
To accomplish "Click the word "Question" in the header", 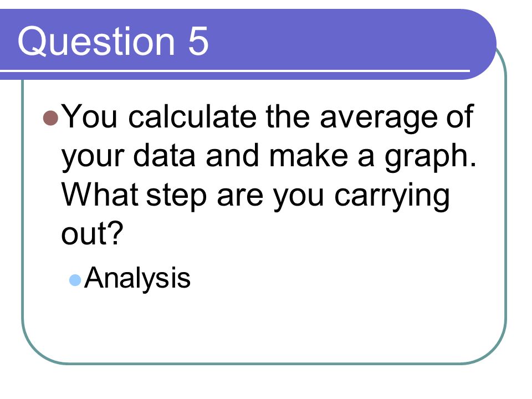I will point(96,42).
